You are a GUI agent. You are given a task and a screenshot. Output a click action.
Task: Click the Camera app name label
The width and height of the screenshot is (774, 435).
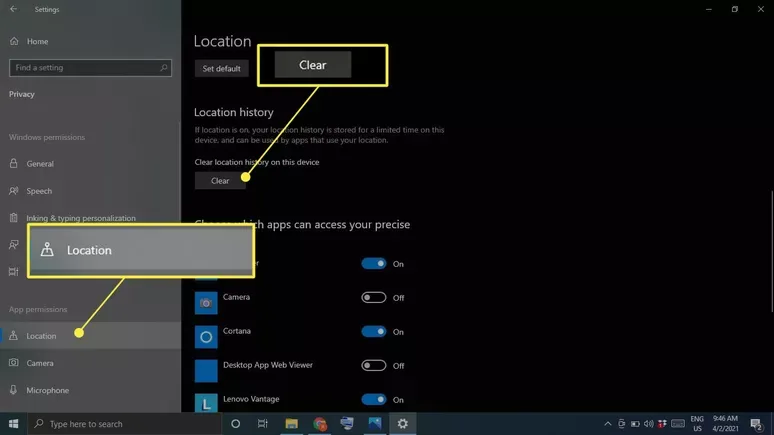click(236, 297)
